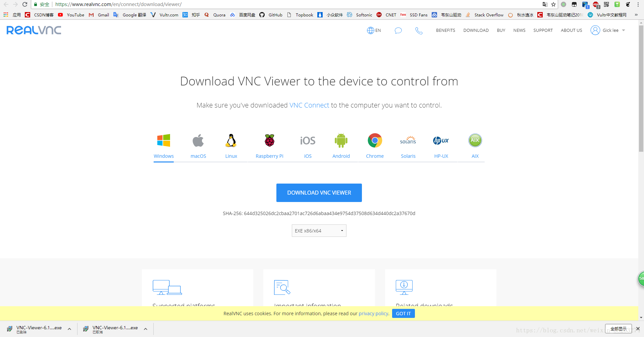644x337 pixels.
Task: Open the YouTube bookmark
Action: click(71, 15)
